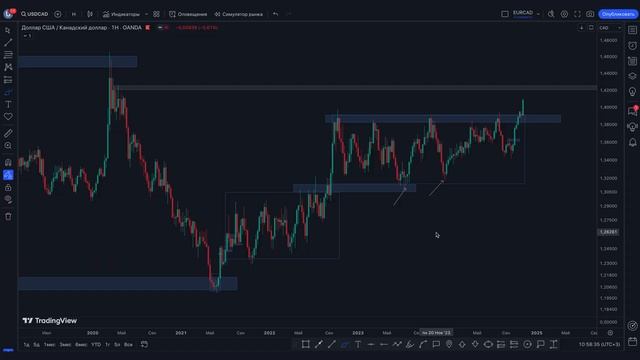The image size is (640, 360).
Task: Open the candlestick chart type selector
Action: click(x=90, y=14)
